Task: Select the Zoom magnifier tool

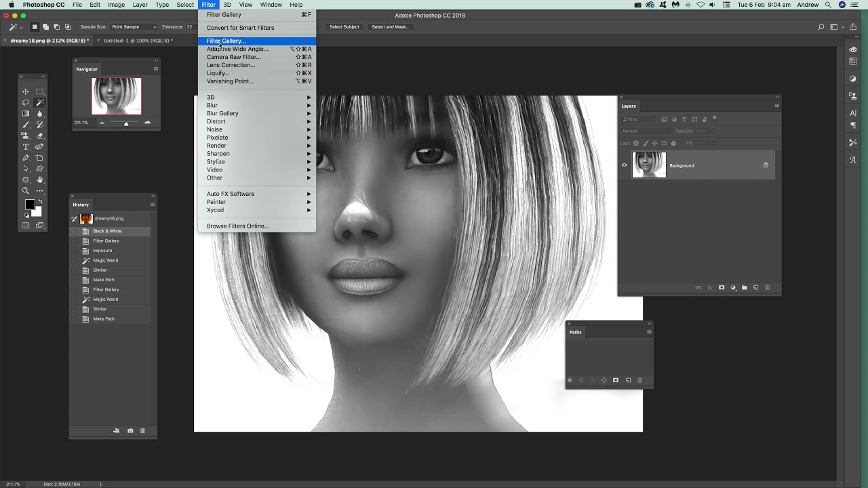Action: [x=26, y=190]
